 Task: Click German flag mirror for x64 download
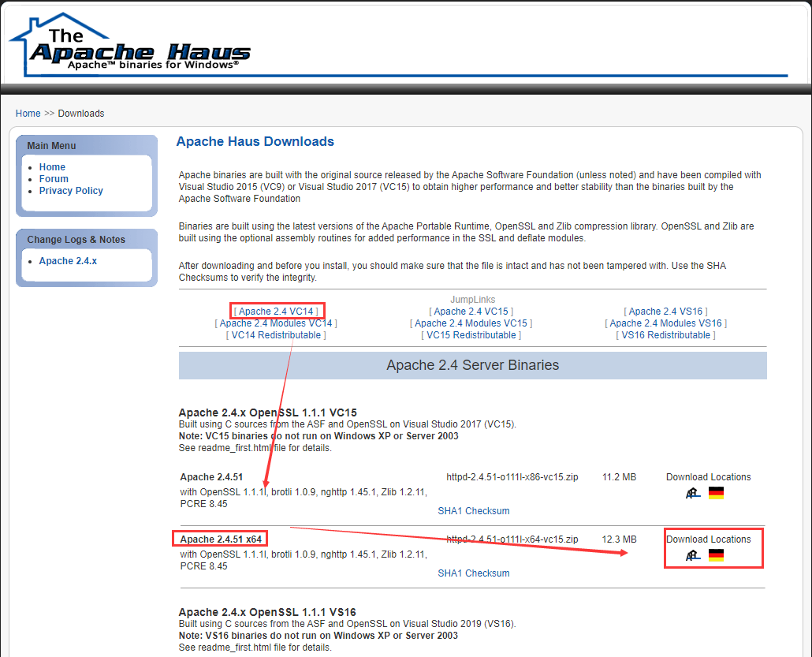(x=716, y=555)
